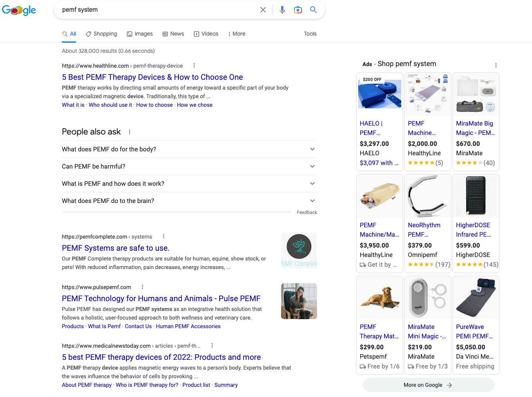The height and width of the screenshot is (397, 532).
Task: Switch to the Shopping tab
Action: click(101, 34)
